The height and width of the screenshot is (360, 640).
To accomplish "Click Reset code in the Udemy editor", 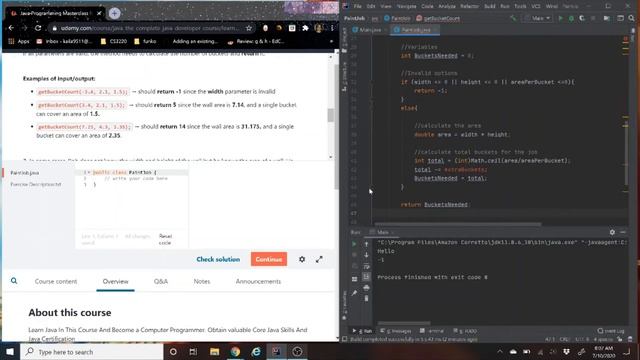I will [x=165, y=239].
